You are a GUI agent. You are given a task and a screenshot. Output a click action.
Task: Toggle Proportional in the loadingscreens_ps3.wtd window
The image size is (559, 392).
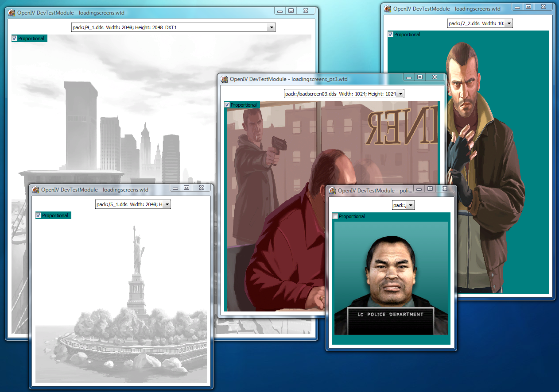pyautogui.click(x=227, y=105)
